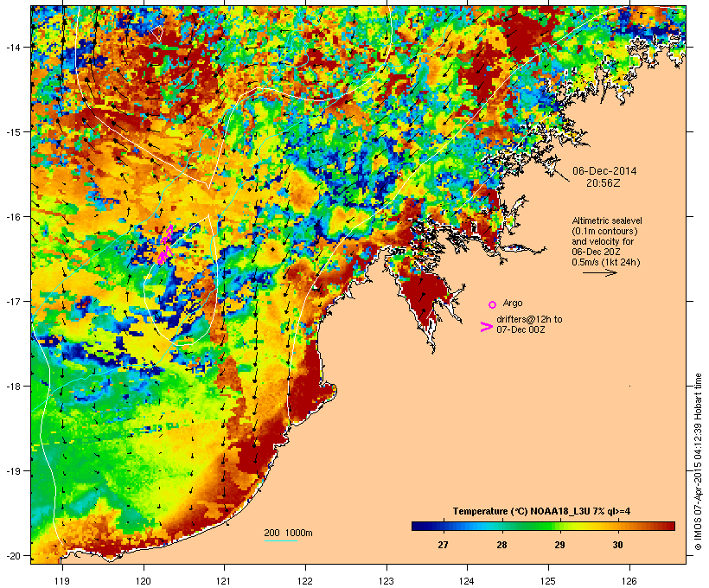Click the longitude label 126
709x588 pixels.
coord(629,581)
